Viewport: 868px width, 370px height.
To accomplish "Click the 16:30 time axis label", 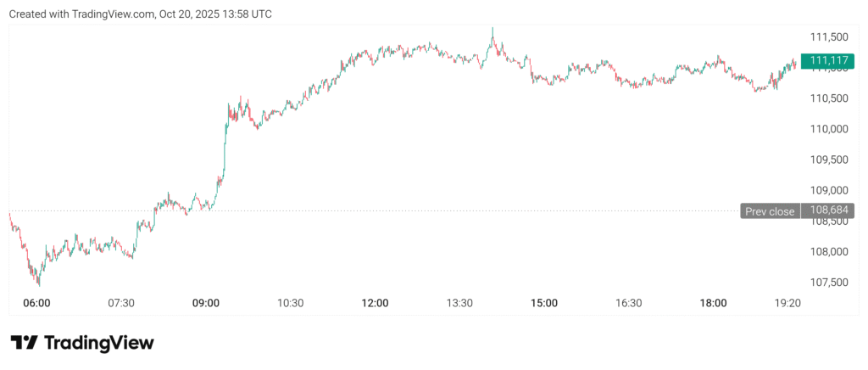I will point(628,303).
